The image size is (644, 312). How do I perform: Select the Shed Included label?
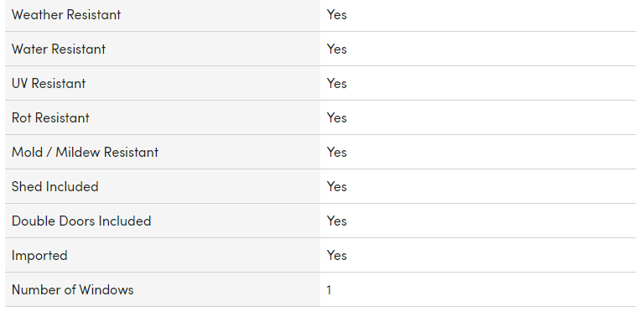tap(55, 187)
